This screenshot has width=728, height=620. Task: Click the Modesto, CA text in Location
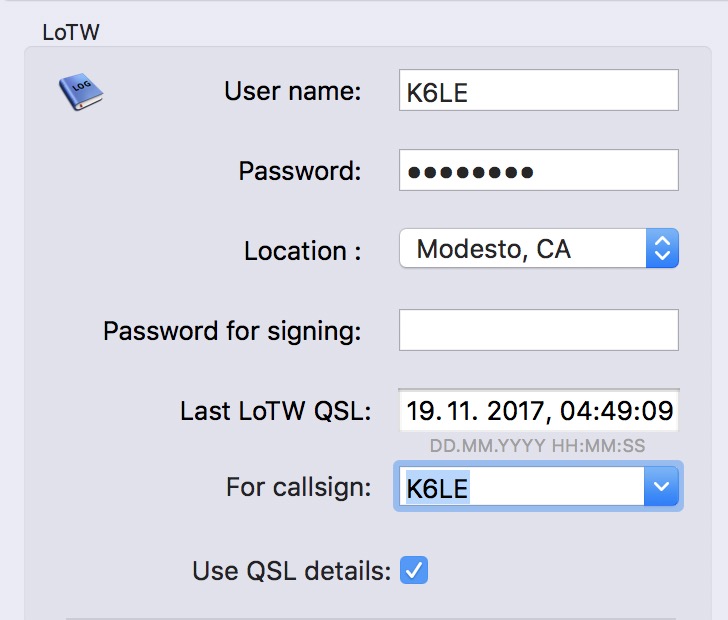493,249
